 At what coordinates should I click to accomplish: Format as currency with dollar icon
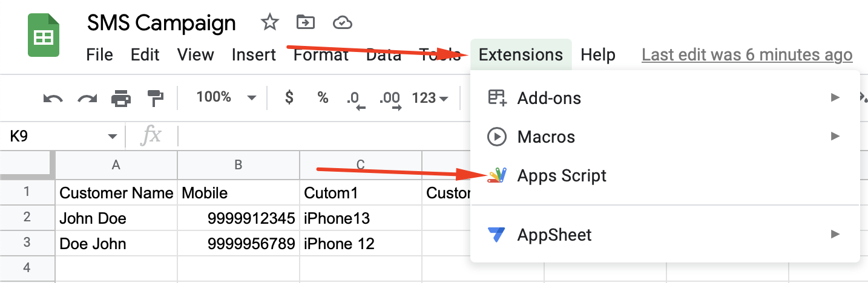pos(289,97)
